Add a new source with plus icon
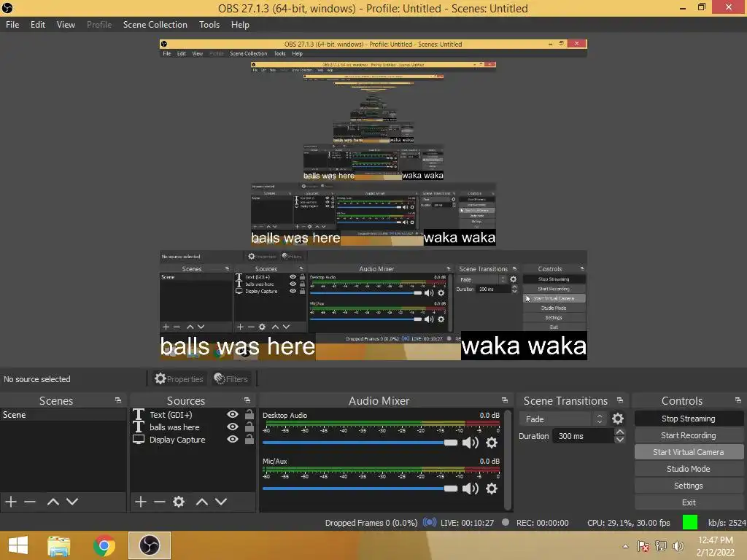Screen dimensions: 747x560 tap(141, 502)
